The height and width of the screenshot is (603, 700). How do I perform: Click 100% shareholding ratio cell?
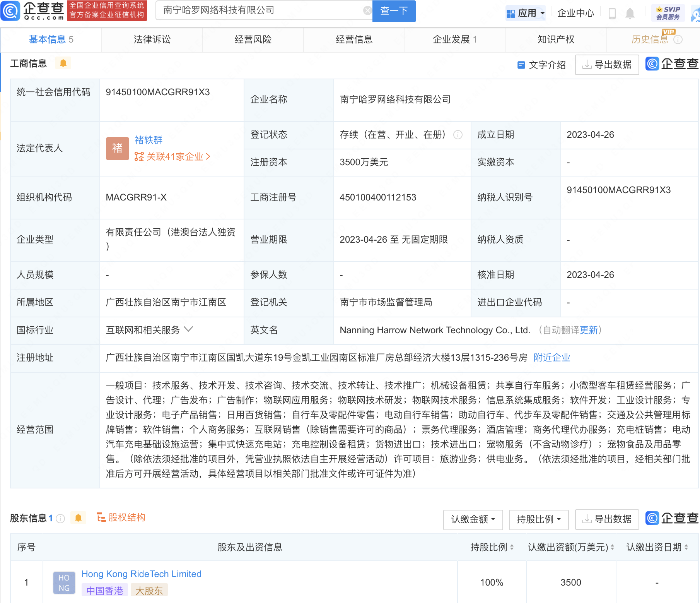point(492,582)
